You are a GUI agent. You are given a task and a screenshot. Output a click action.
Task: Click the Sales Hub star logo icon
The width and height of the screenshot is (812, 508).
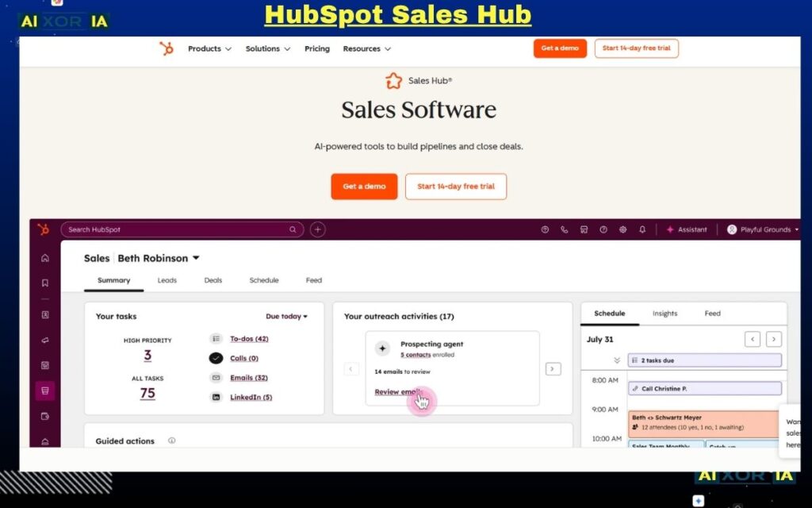coord(393,81)
